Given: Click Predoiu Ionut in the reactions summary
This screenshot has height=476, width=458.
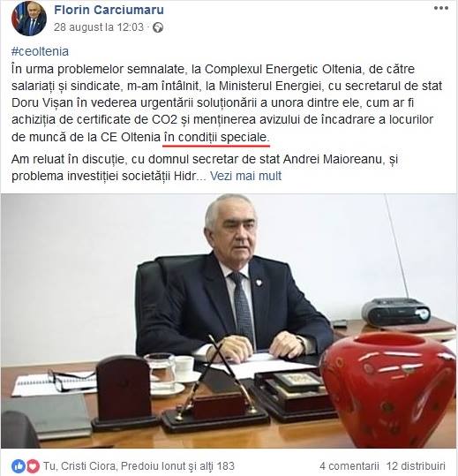Looking at the screenshot, I should [149, 466].
